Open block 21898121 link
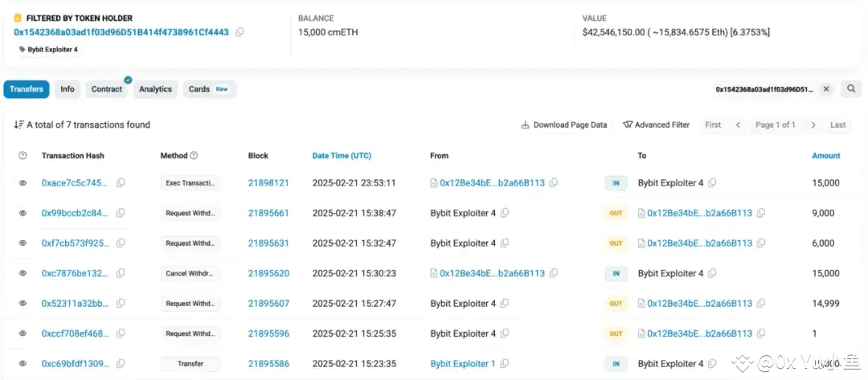This screenshot has width=868, height=380. coord(268,183)
